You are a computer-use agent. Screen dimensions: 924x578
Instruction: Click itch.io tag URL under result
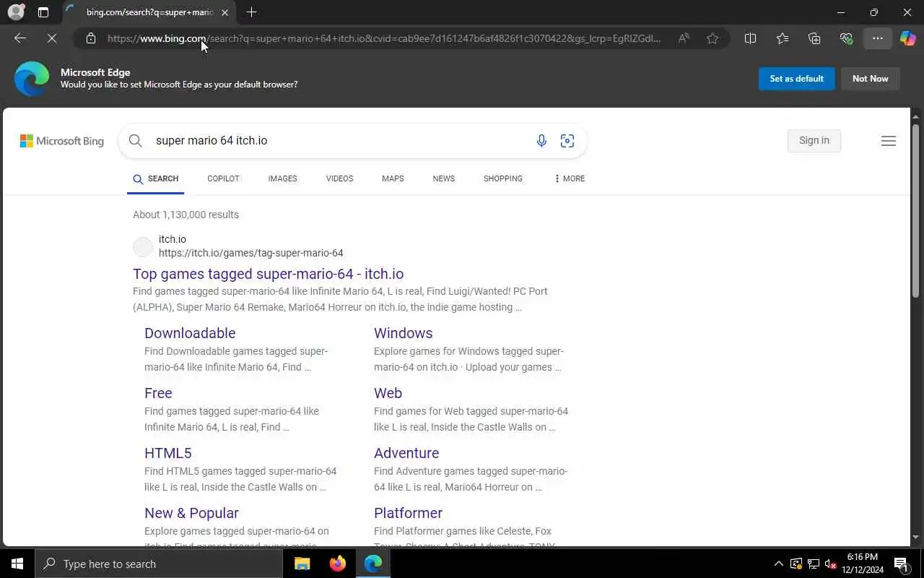tap(251, 253)
